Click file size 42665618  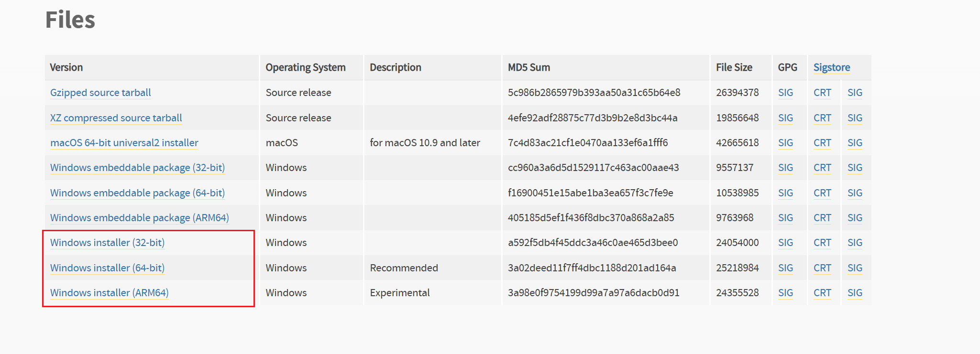pos(738,143)
